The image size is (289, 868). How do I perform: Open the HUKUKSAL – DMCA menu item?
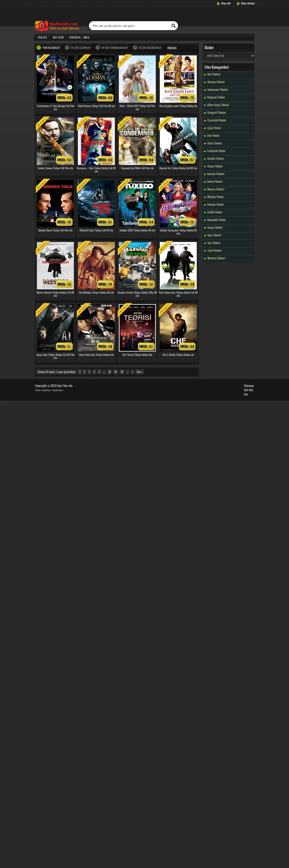point(79,37)
